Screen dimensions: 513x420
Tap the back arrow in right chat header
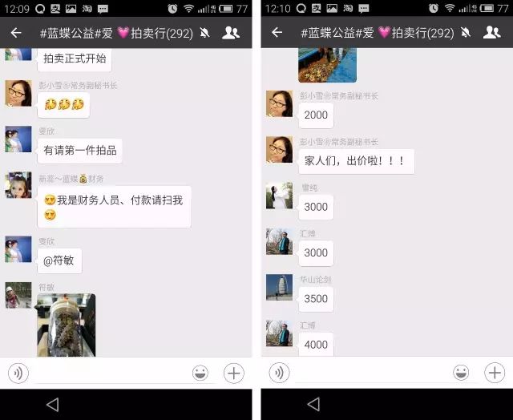click(x=277, y=32)
